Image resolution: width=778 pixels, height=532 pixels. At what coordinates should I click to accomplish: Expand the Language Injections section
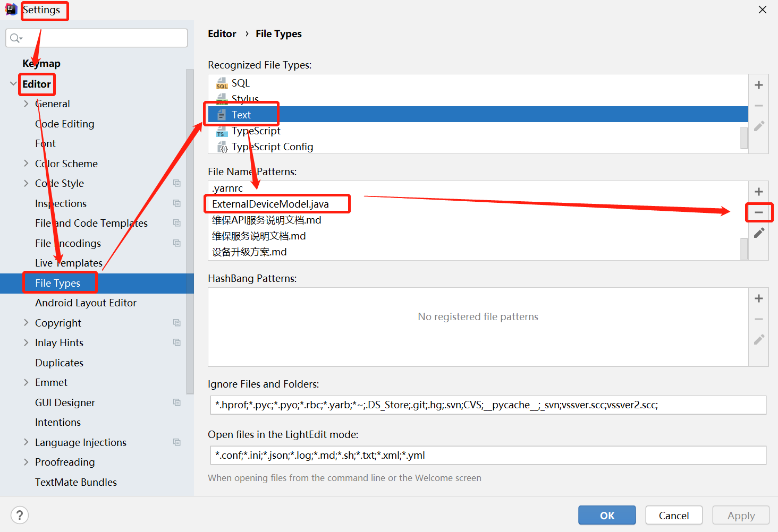26,442
